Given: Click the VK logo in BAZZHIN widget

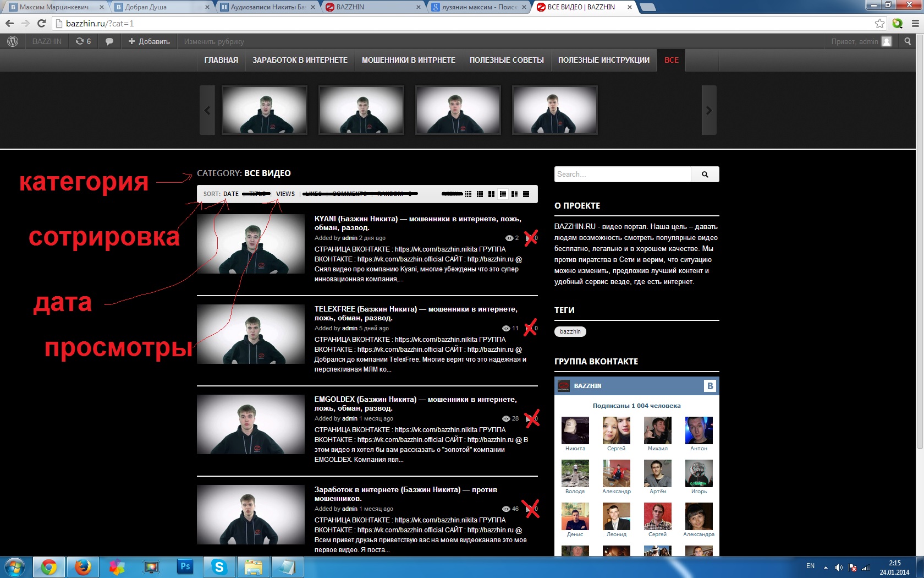Looking at the screenshot, I should point(710,386).
